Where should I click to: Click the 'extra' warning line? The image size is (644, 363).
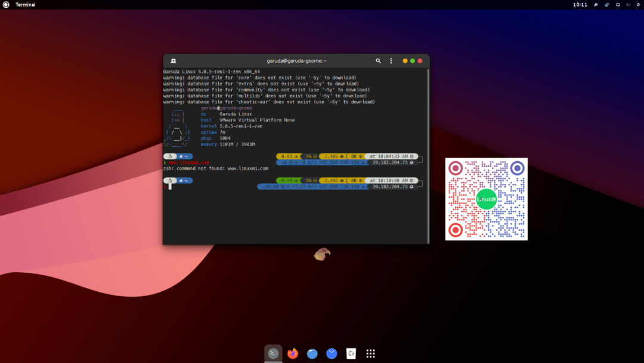(x=261, y=84)
